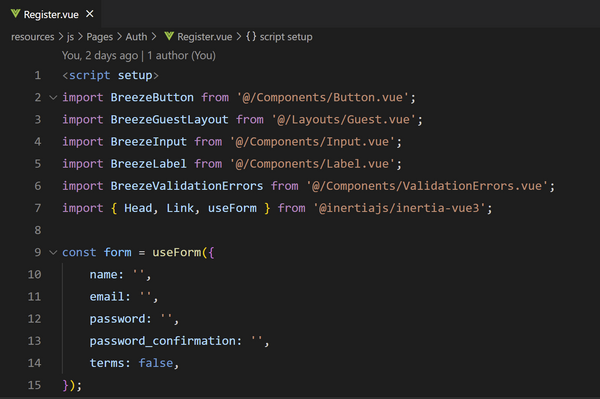Screen dimensions: 600x399
Task: Select script setup breadcrumb item
Action: (x=286, y=37)
